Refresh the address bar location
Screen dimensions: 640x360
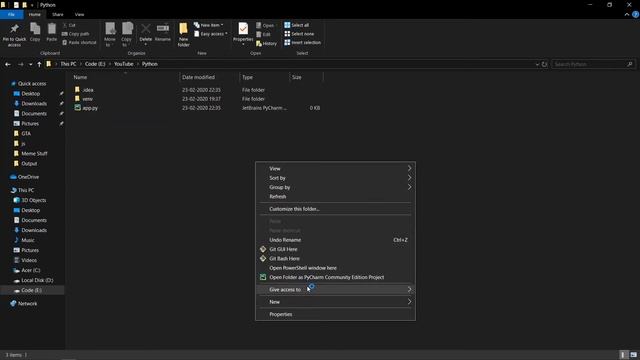coord(544,64)
